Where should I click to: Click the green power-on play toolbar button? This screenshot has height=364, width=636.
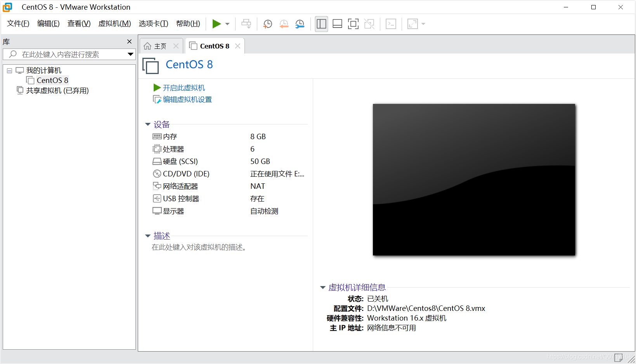tap(217, 24)
